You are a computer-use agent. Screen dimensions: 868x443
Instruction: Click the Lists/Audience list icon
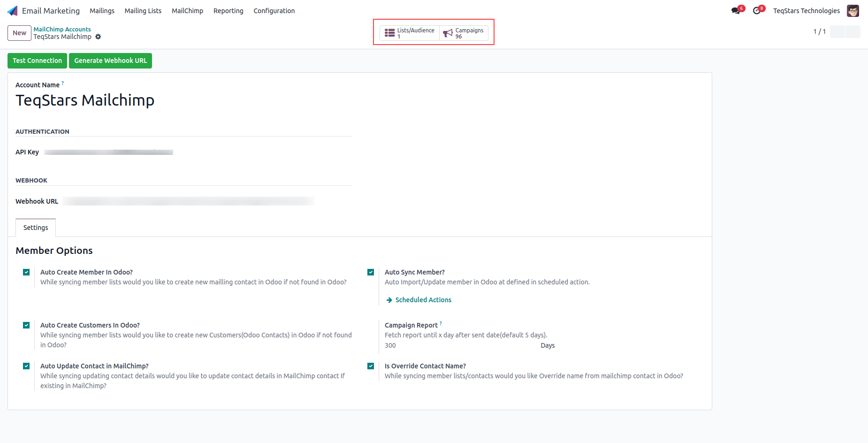click(x=389, y=33)
